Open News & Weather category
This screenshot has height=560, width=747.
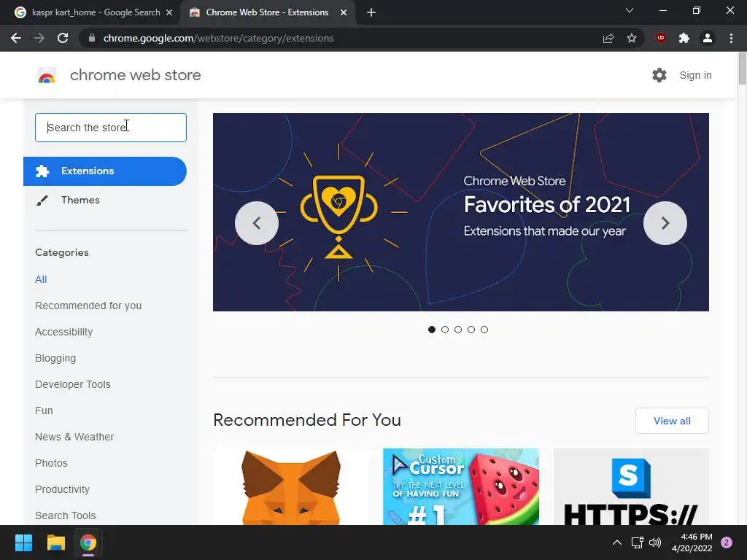tap(74, 437)
